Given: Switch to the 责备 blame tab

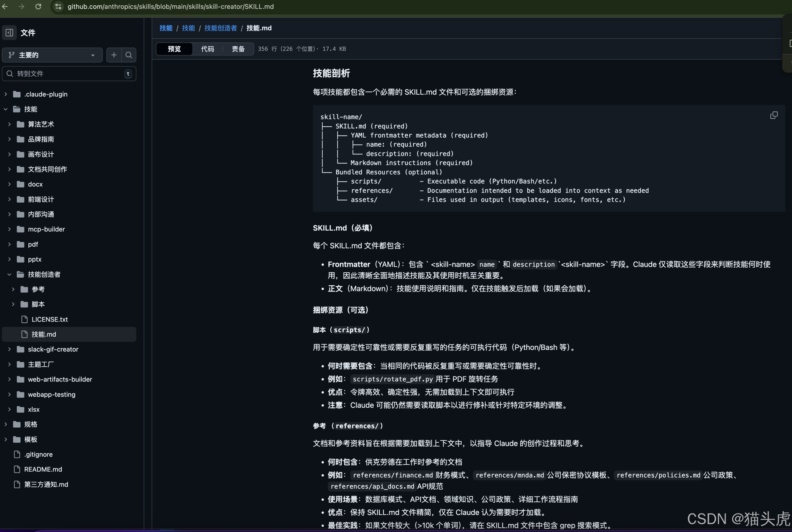Looking at the screenshot, I should [238, 49].
